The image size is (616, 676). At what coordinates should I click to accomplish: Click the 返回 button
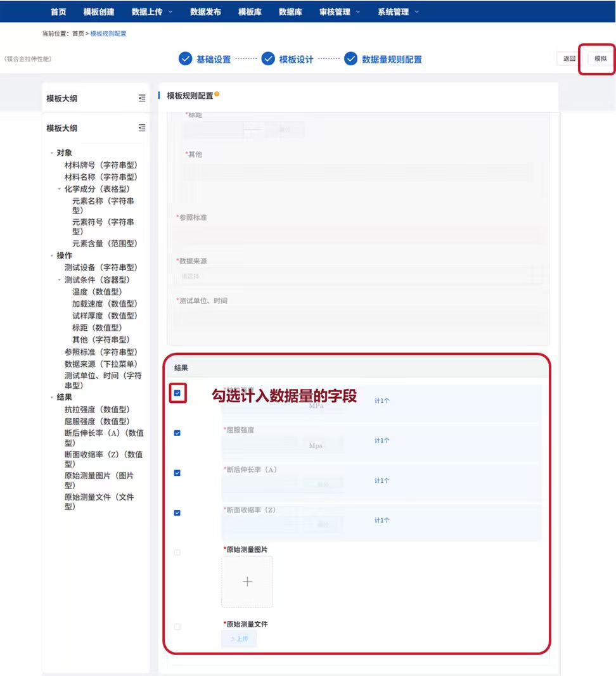click(x=569, y=59)
